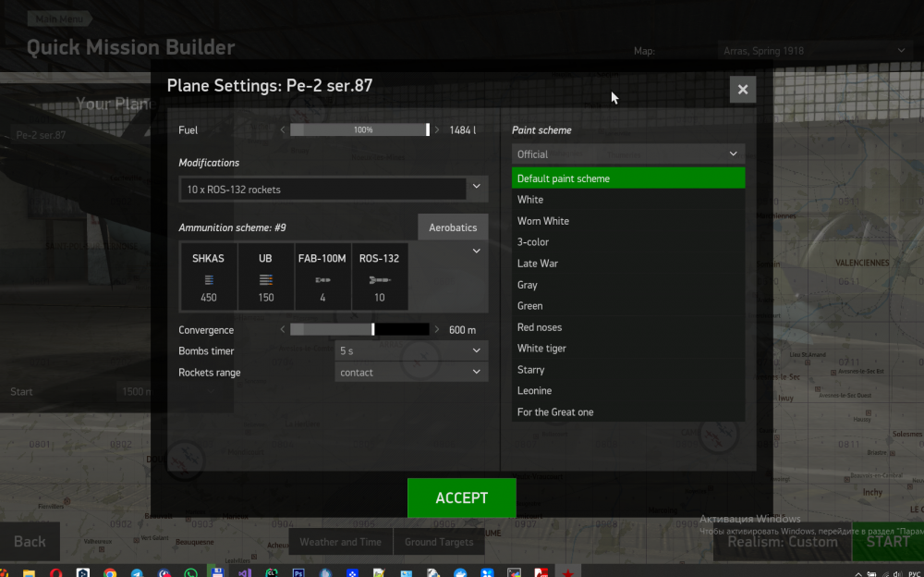Open the Map dropdown showing Arras, Spring 1918
Screen dimensions: 924x577
tap(813, 51)
